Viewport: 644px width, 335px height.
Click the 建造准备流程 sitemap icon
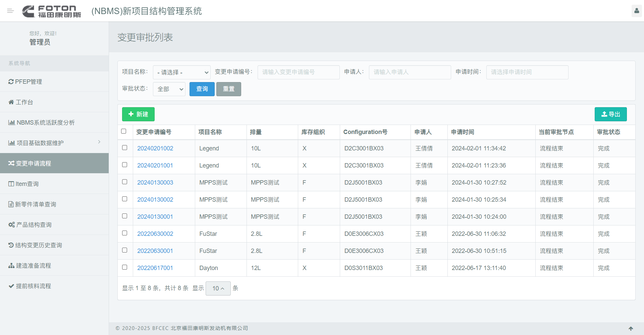[x=11, y=266]
